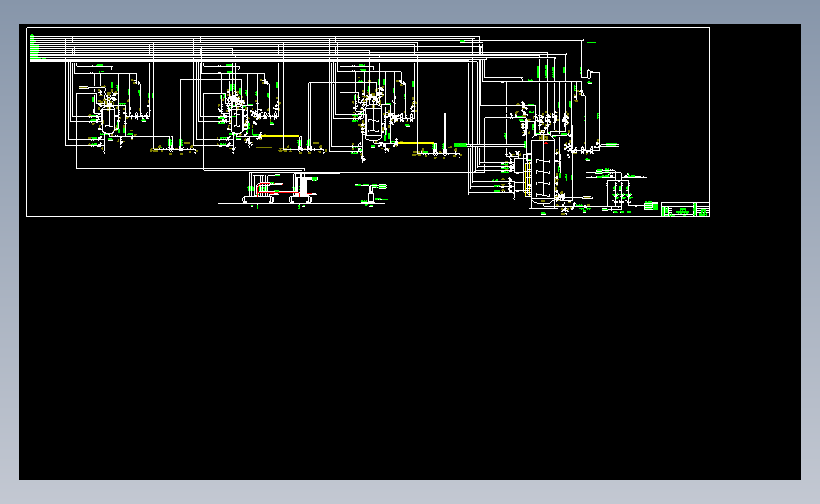Click the yellow pipe after the third vessel
820x504 pixels.
pos(416,143)
